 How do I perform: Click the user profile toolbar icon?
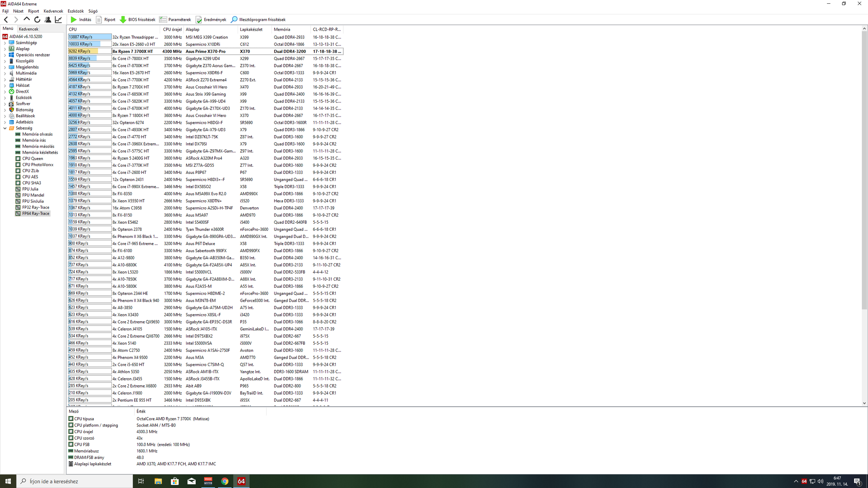click(x=48, y=20)
